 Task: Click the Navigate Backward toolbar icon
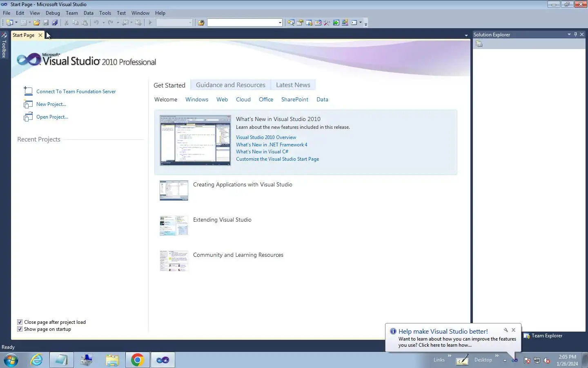coord(125,22)
